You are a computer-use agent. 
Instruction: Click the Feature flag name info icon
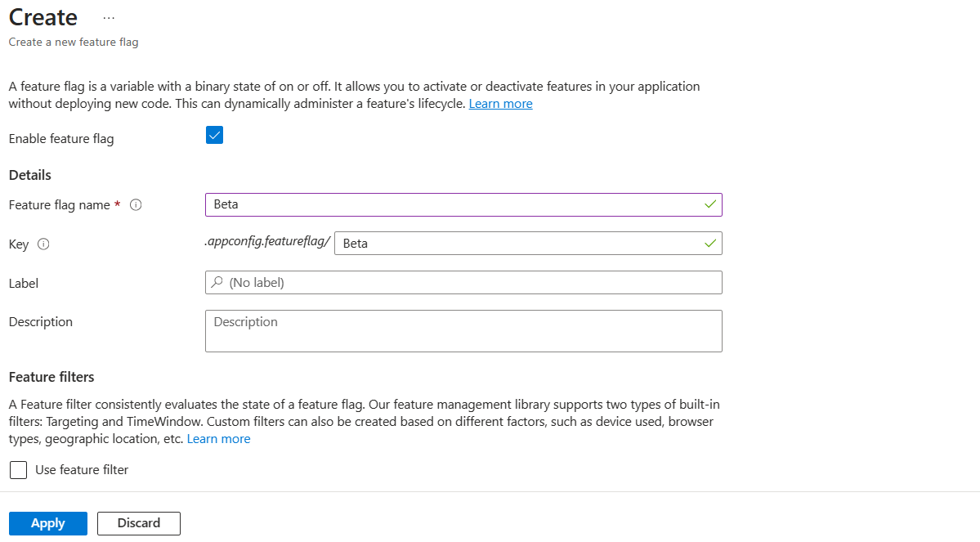(136, 205)
